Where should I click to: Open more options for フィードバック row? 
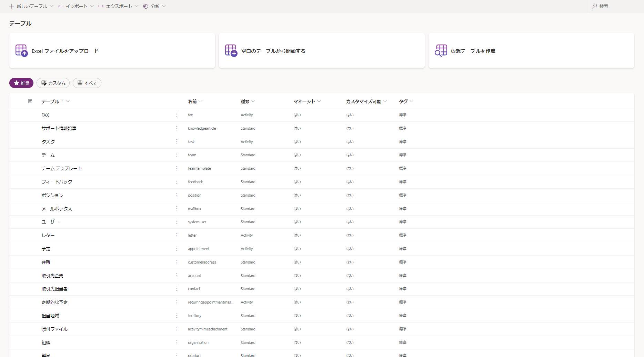click(177, 182)
